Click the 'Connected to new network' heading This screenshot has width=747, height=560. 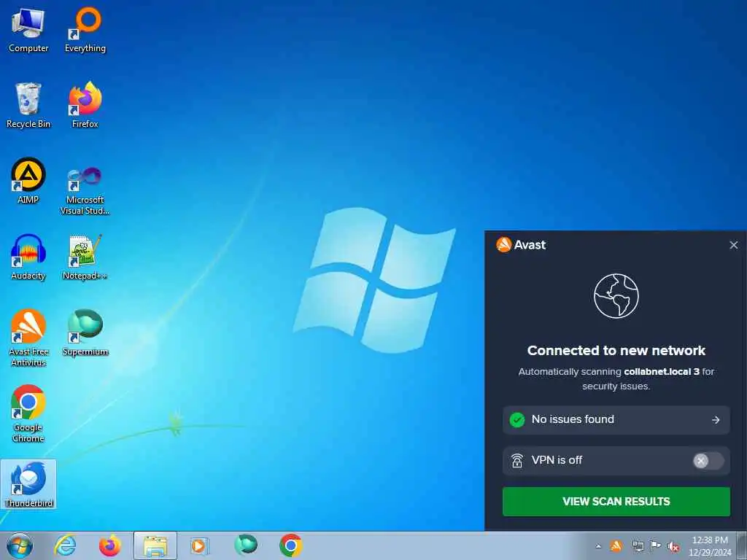coord(616,351)
